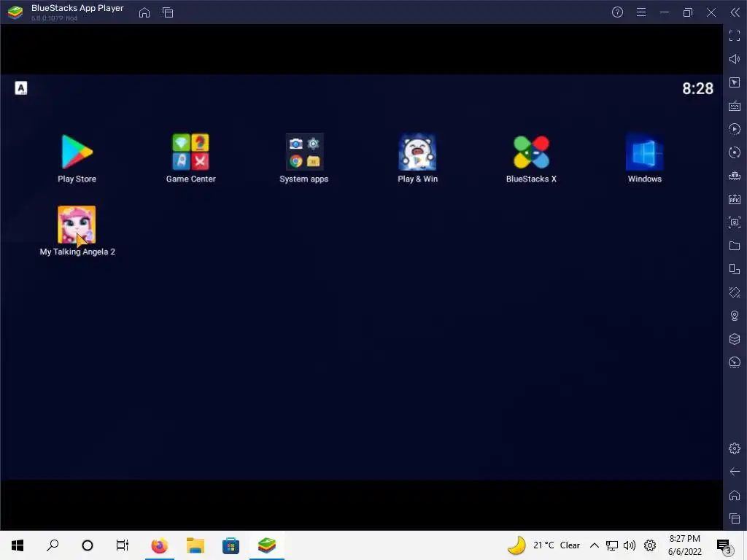Click the shake device sidebar icon
This screenshot has height=560, width=747.
point(735,292)
